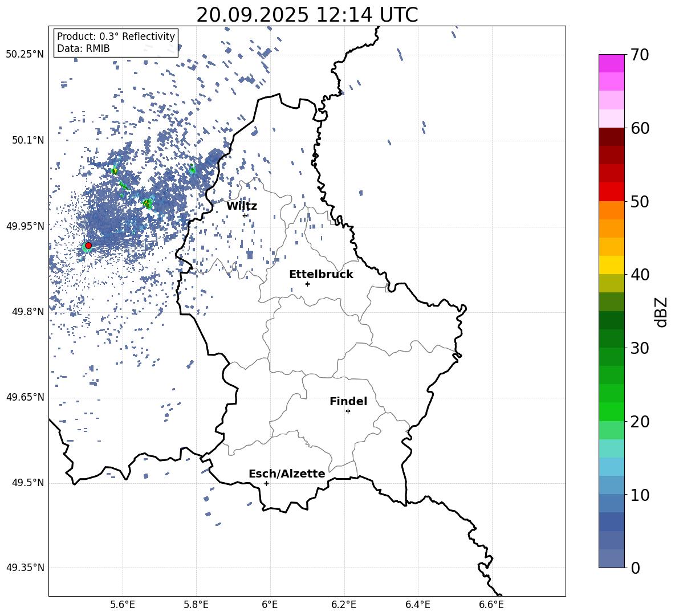This screenshot has height=616, width=675.
Task: Click the cross marker below Wiltz
Action: [x=245, y=215]
